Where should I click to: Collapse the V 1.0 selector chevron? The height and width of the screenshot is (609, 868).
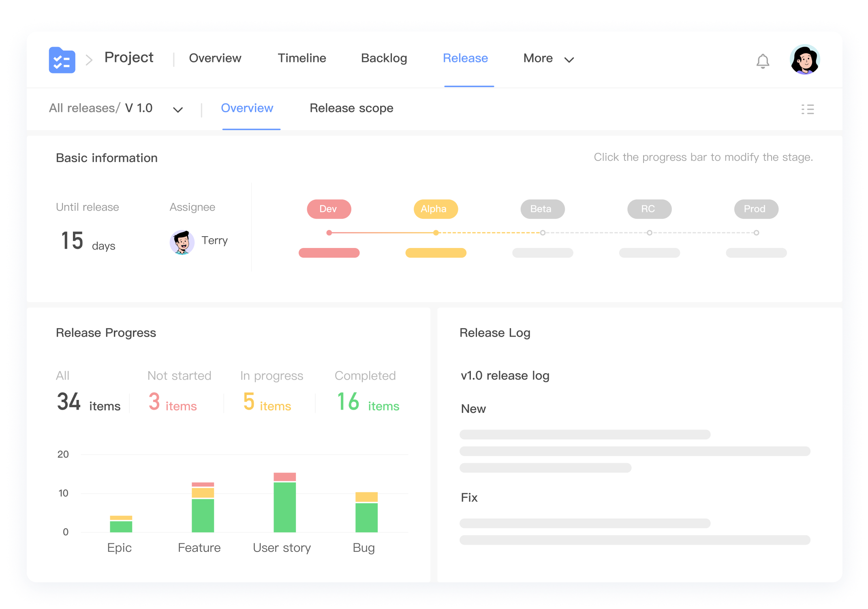(177, 109)
